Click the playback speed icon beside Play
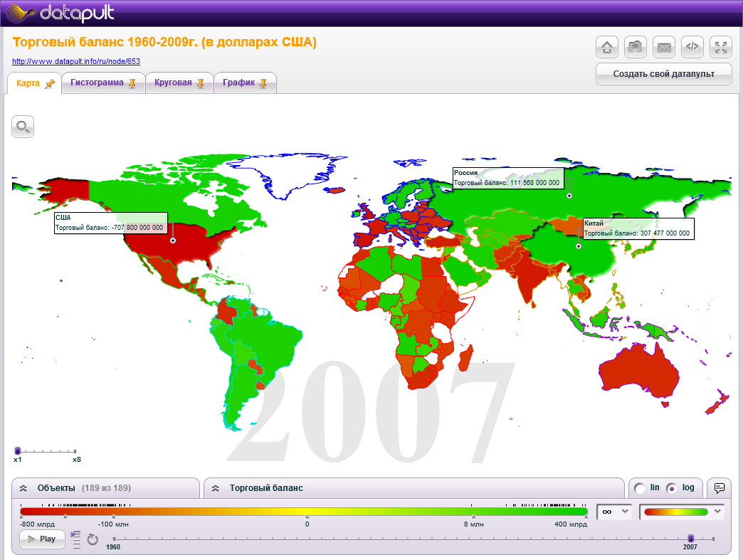 [x=77, y=539]
